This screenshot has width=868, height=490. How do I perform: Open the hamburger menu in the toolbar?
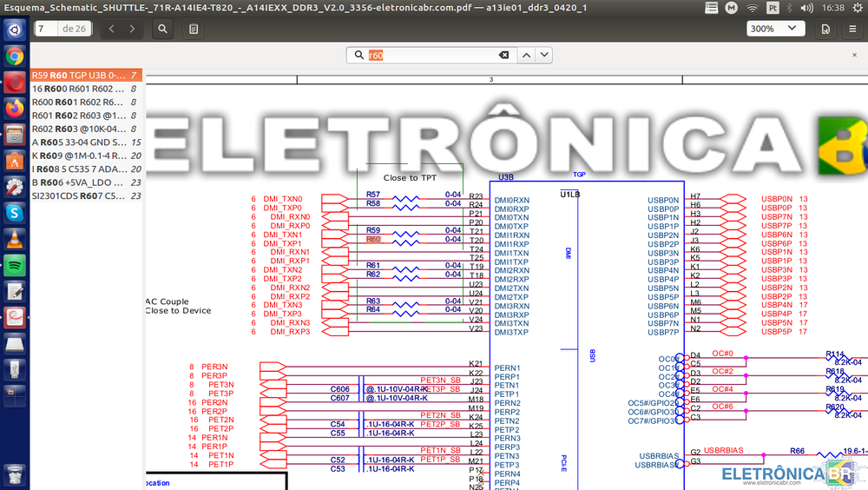point(852,29)
